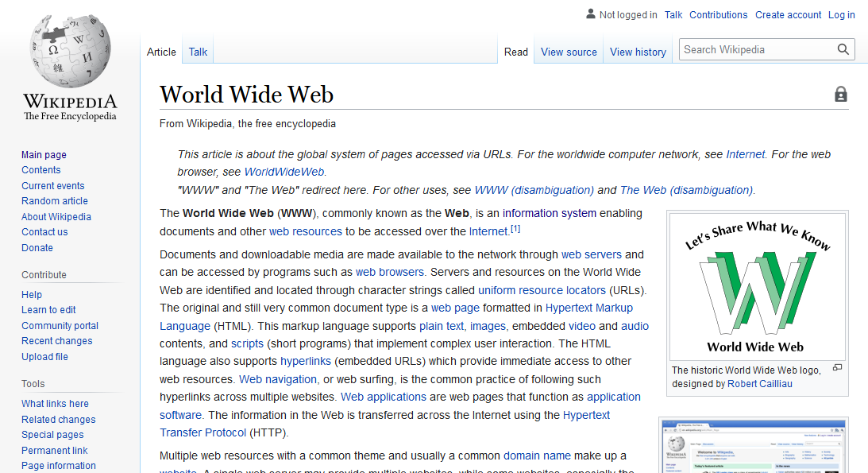Click the World Wide Web page heading
This screenshot has height=473, width=868.
click(246, 94)
